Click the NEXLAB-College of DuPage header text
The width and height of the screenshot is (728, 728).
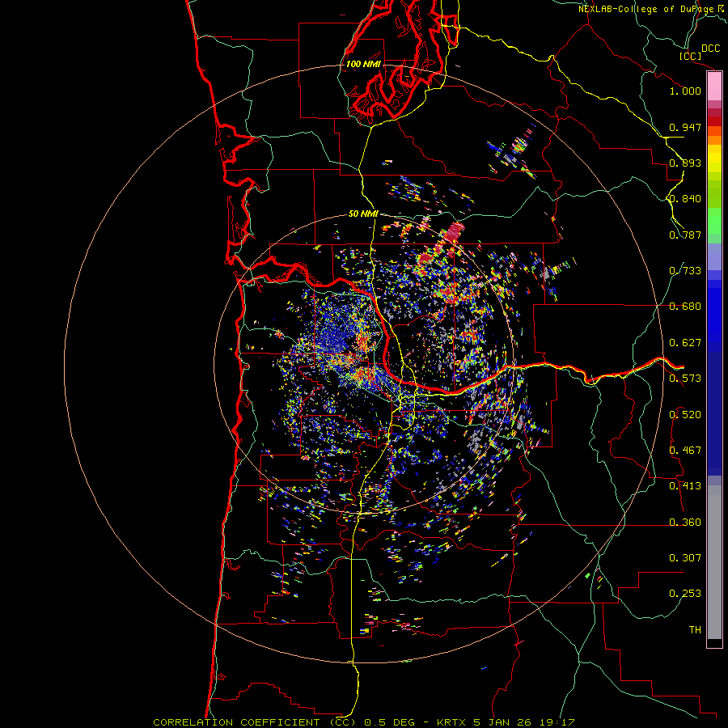click(645, 9)
